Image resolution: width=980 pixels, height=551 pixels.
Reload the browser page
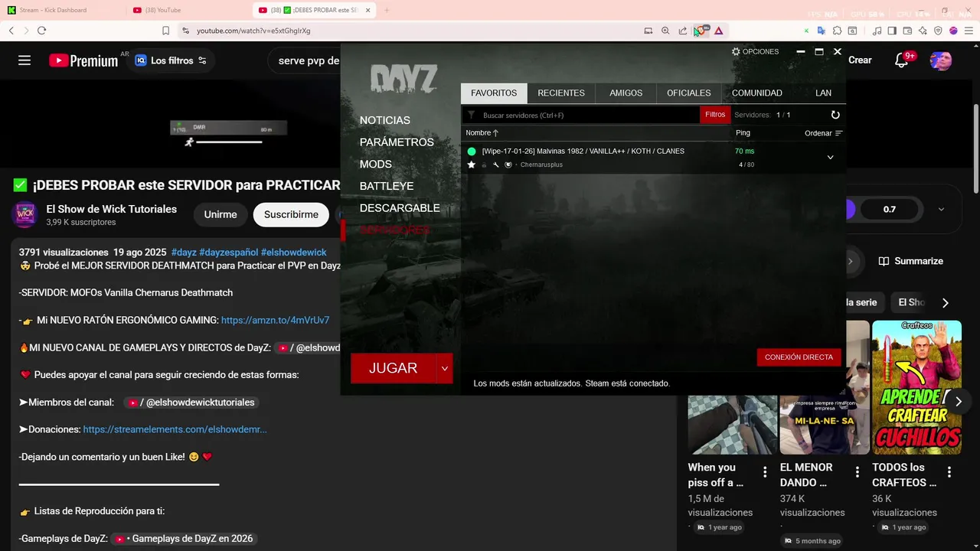(x=41, y=31)
